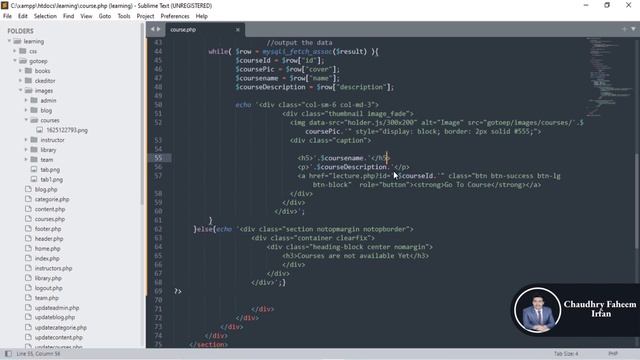Open the View menu

86,16
